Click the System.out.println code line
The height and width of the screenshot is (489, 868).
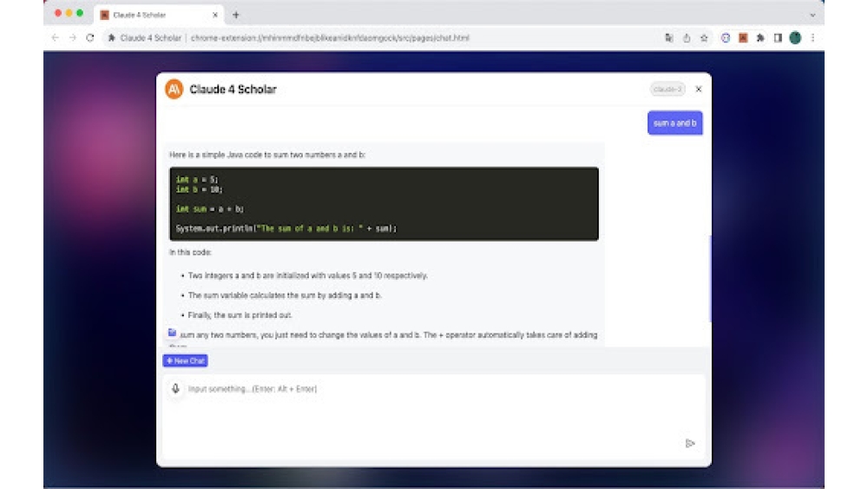point(286,228)
